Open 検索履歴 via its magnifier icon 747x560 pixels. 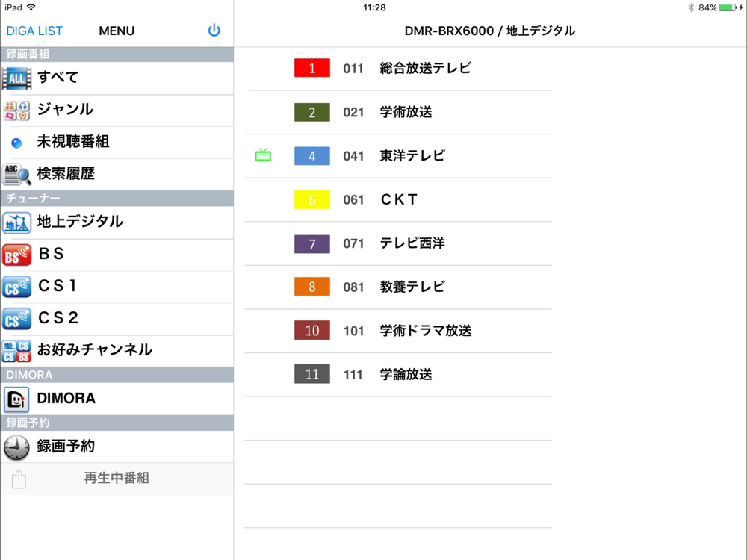click(x=16, y=174)
